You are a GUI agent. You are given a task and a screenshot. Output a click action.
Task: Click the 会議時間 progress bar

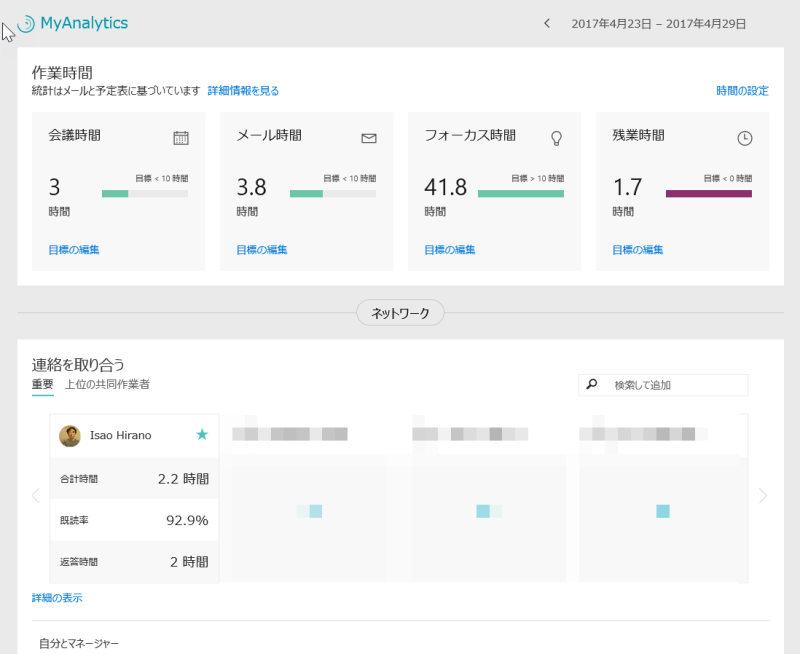coord(145,194)
